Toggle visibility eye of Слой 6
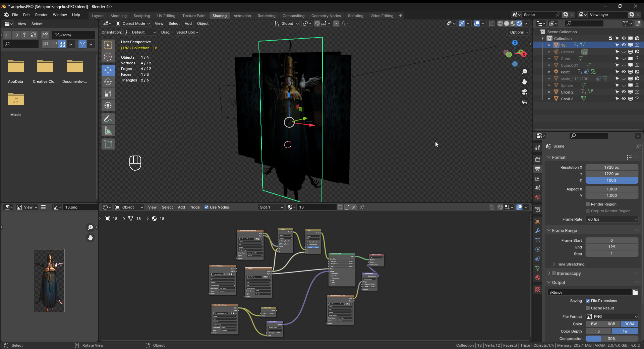Viewport: 644px width, 349px height. (x=624, y=99)
